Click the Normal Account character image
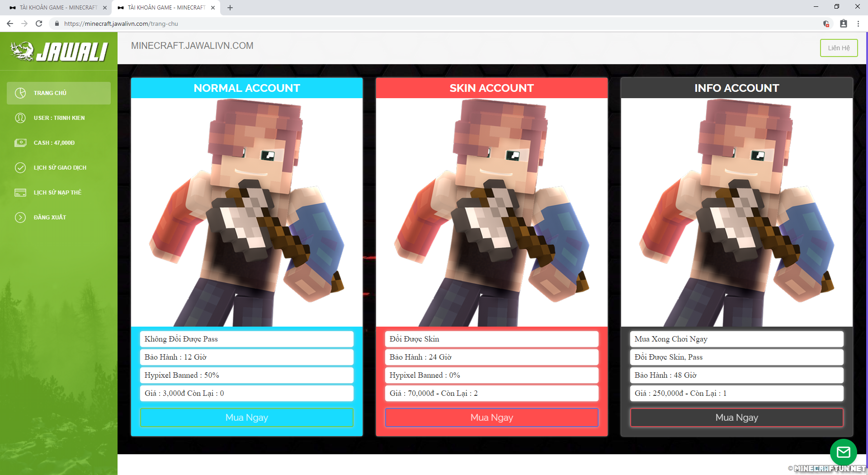 click(247, 212)
